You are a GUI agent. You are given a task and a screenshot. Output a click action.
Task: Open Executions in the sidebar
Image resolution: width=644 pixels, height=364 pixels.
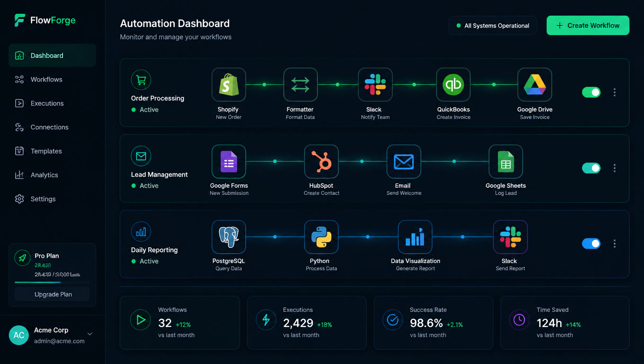[x=52, y=103]
